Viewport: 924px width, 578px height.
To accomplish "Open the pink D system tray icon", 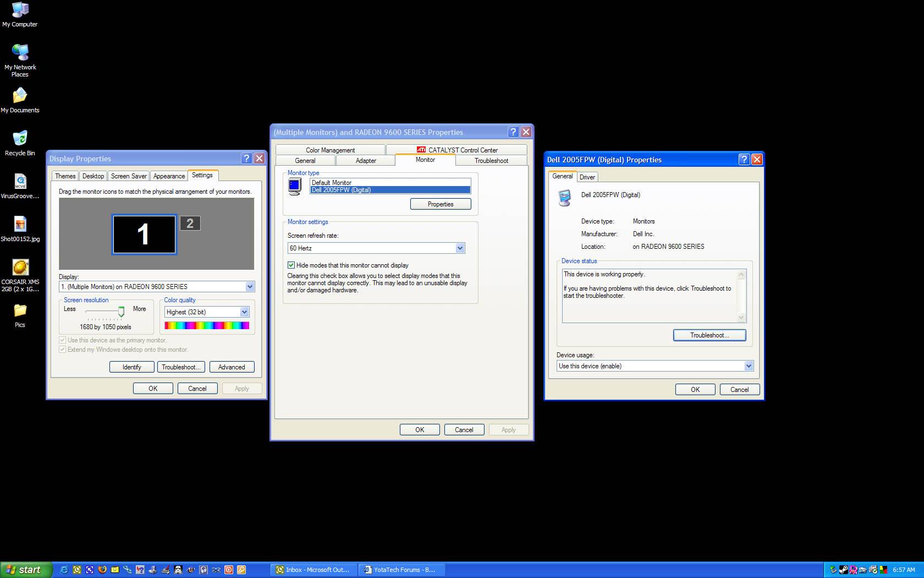I will (x=854, y=570).
